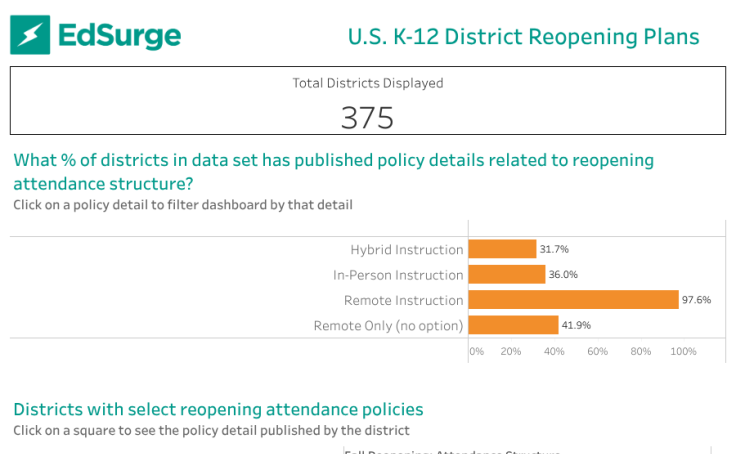The width and height of the screenshot is (736, 454).
Task: Click the 100% axis tick label
Action: pyautogui.click(x=683, y=352)
